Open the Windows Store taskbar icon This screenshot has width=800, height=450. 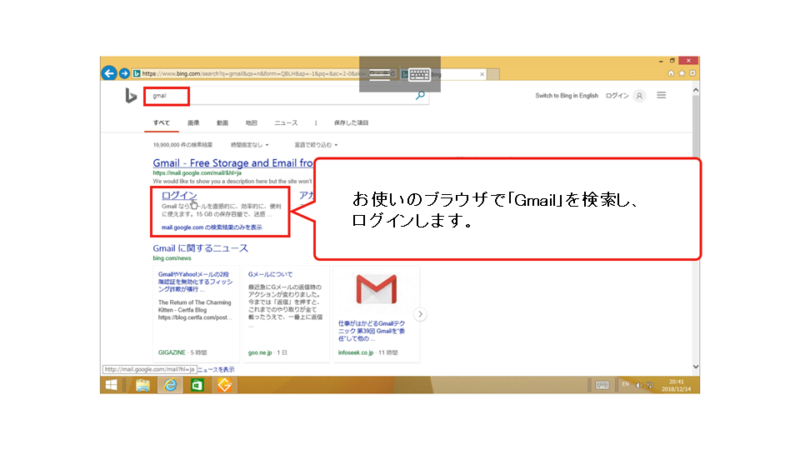pyautogui.click(x=197, y=385)
